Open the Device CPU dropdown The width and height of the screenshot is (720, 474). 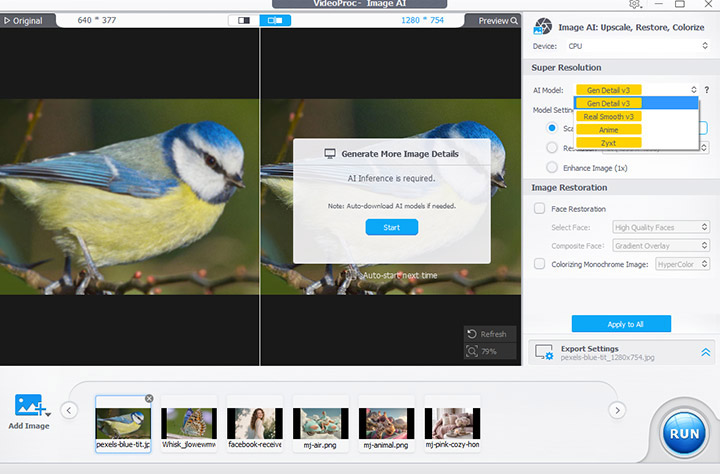coord(638,46)
